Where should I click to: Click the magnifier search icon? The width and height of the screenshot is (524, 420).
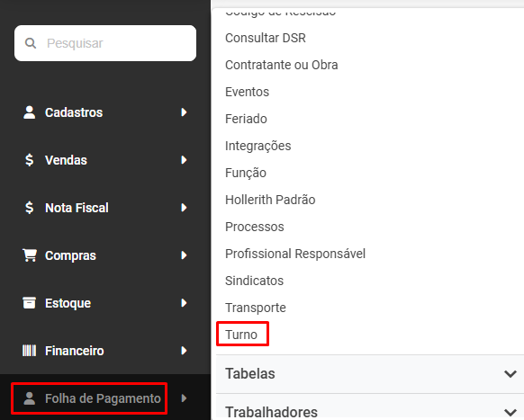(x=31, y=43)
